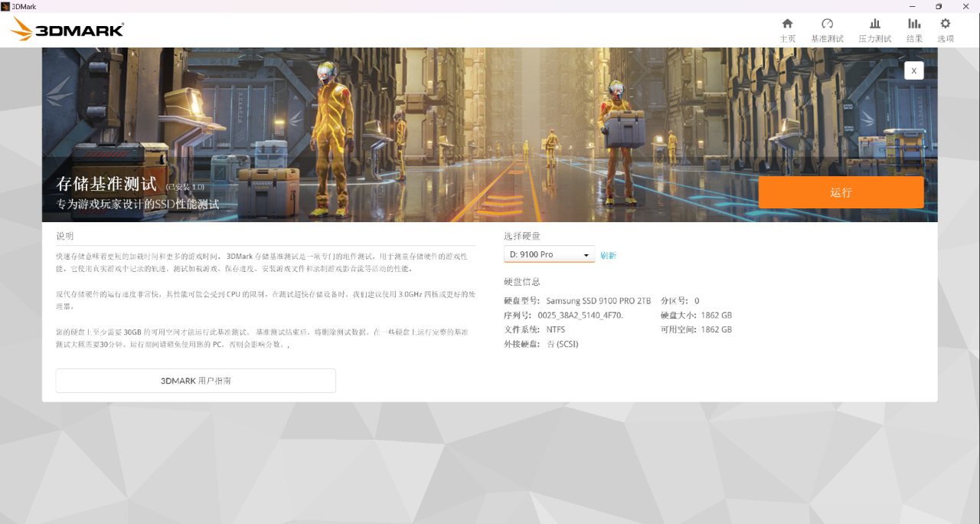
Task: Expand the D: 9100 Pro drive dropdown
Action: pos(549,254)
